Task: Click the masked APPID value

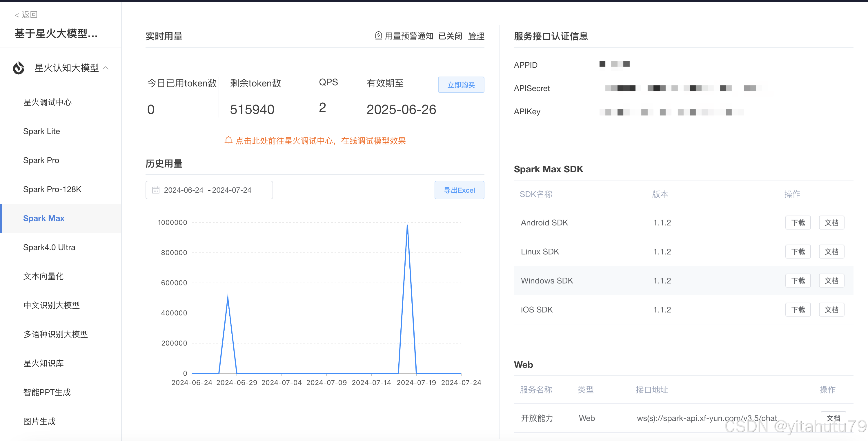Action: click(614, 64)
